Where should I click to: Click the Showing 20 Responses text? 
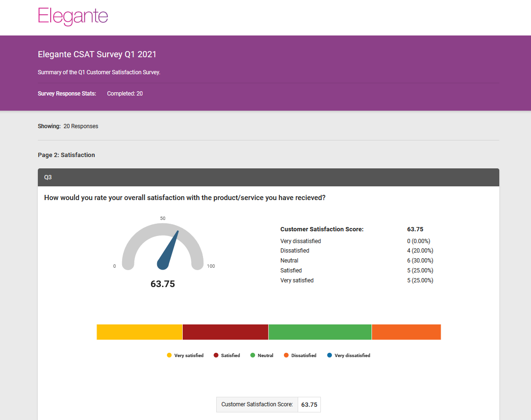[x=68, y=126]
